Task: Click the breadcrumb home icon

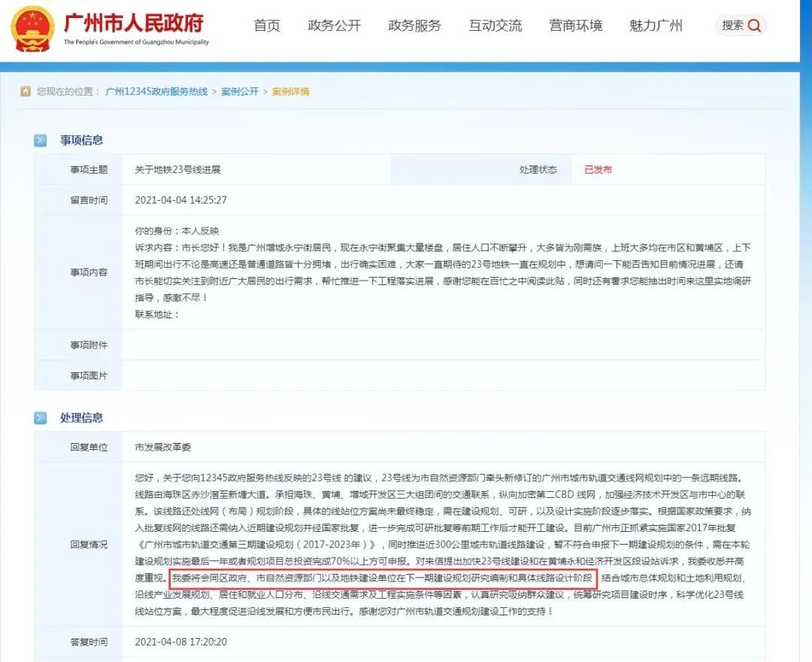Action: [26, 92]
